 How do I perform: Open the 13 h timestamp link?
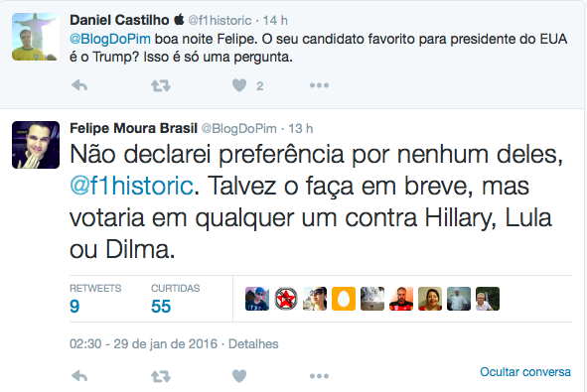(x=300, y=129)
